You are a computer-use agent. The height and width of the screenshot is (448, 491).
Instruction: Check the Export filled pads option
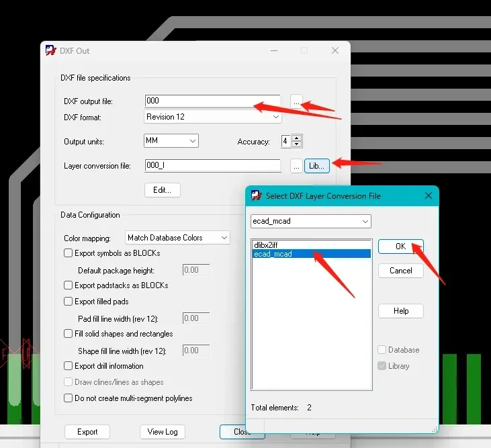69,302
